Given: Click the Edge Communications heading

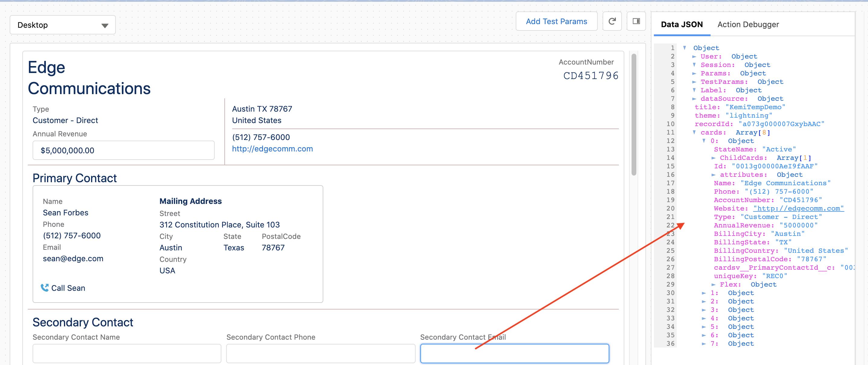Looking at the screenshot, I should pyautogui.click(x=89, y=78).
